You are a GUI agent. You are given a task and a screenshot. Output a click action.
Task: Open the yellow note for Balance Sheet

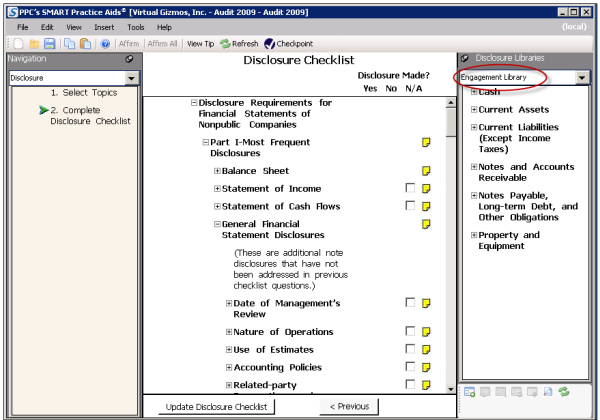tap(426, 171)
